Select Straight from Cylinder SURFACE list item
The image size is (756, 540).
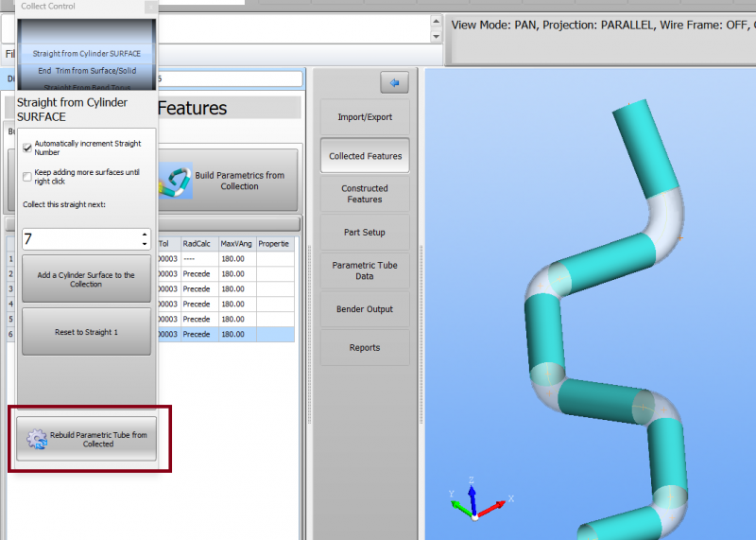(x=87, y=54)
